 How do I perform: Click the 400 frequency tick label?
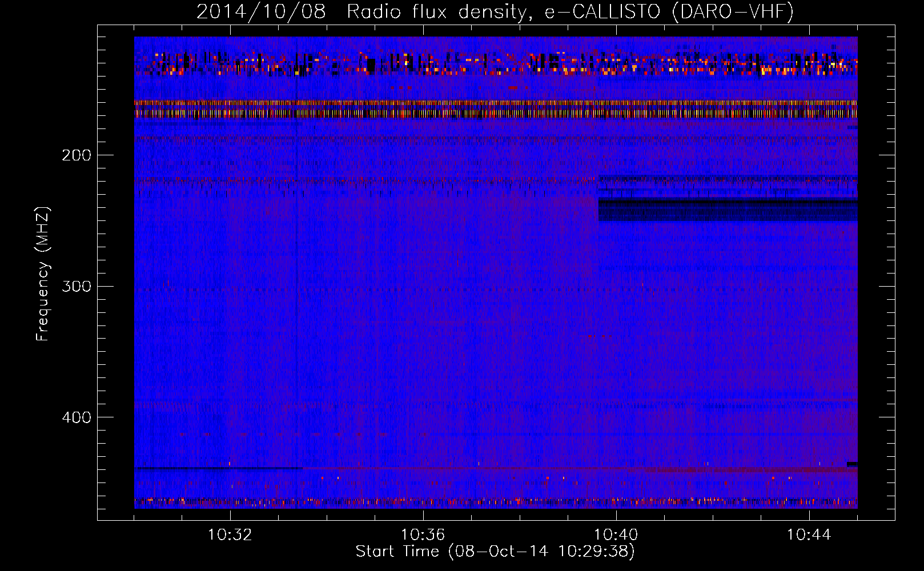(x=77, y=417)
